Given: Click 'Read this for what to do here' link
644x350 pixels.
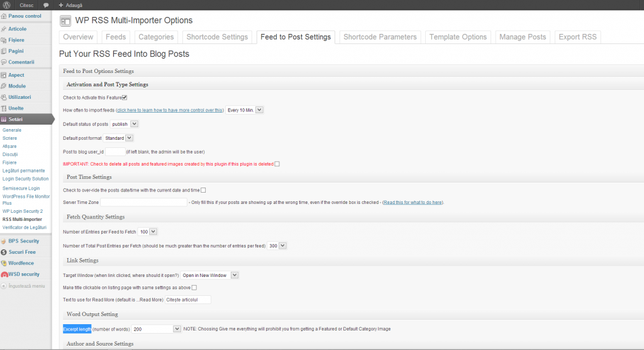Looking at the screenshot, I should 413,202.
